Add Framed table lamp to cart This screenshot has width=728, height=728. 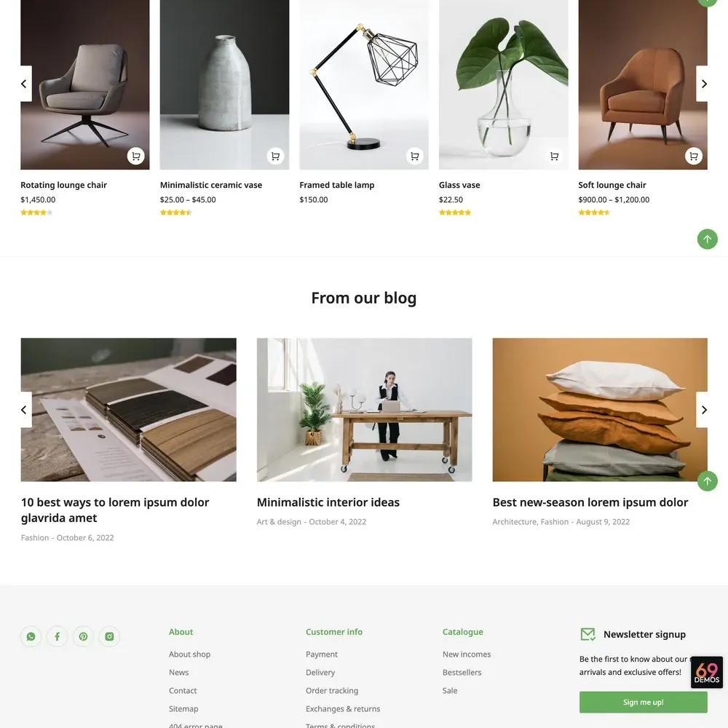pos(415,156)
